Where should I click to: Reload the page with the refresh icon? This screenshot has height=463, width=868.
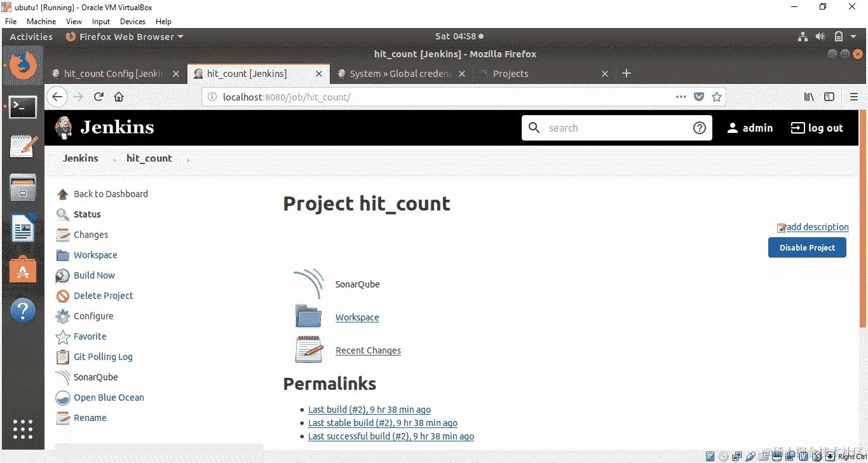[x=98, y=97]
